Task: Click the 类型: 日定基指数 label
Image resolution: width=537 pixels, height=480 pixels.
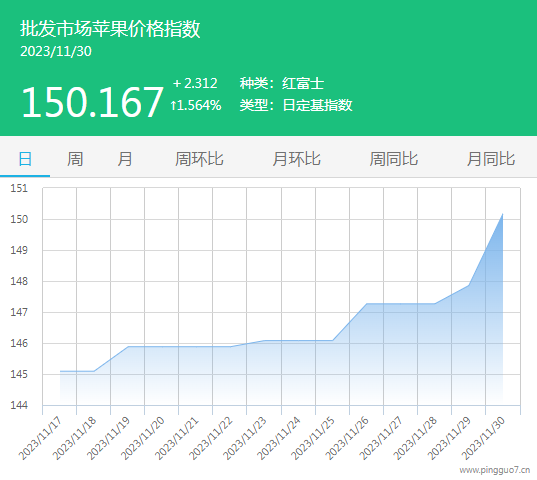Action: click(296, 105)
